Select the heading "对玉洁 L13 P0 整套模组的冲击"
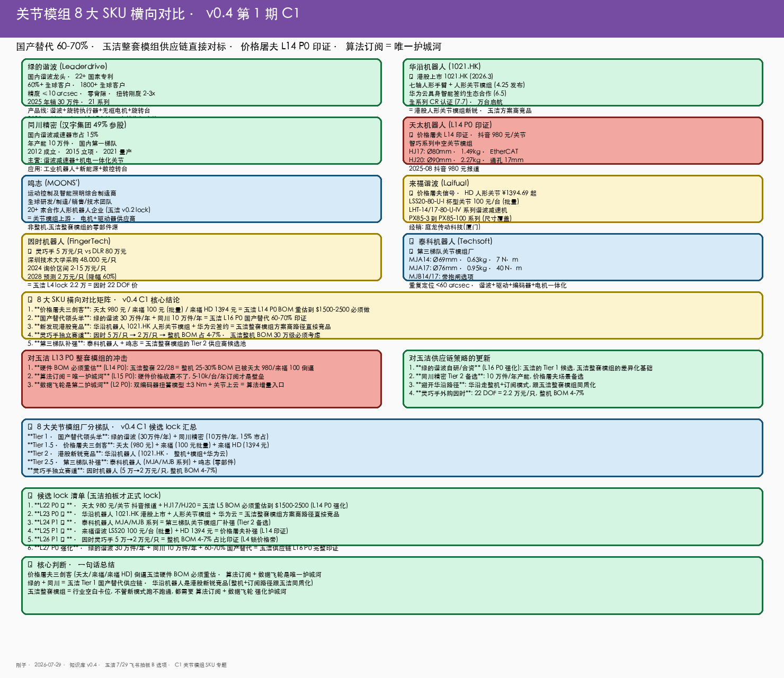This screenshot has height=678, width=784. [77, 358]
